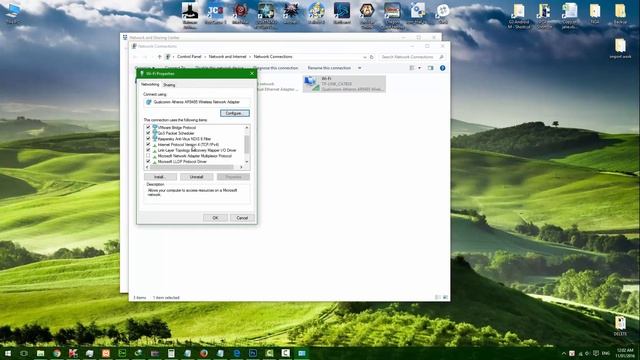Click Diagnose this connection in toolbar
Screen dimensions: 640x360
click(276, 68)
